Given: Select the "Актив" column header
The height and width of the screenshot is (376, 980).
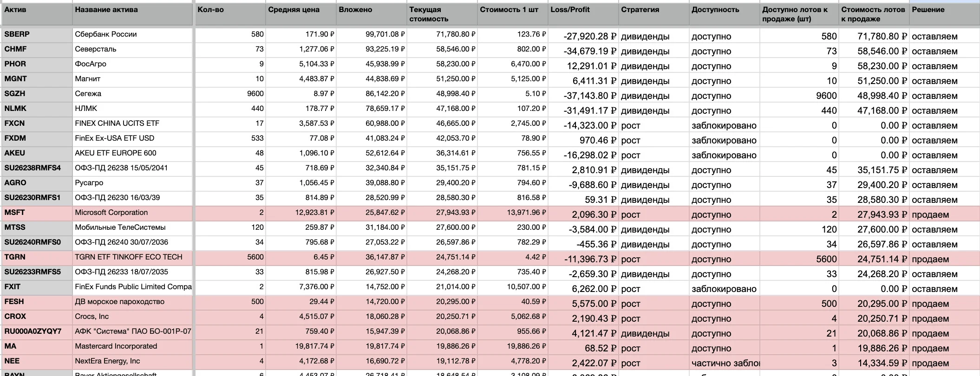Looking at the screenshot, I should pos(37,14).
